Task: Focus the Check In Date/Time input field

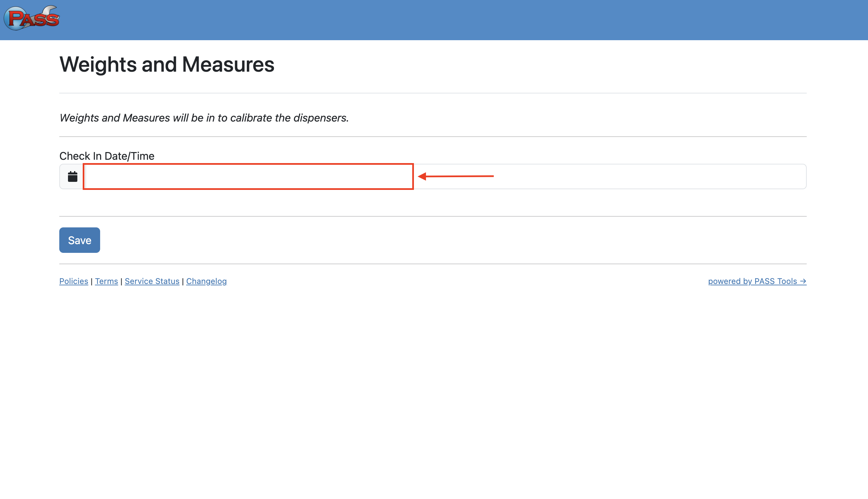Action: [445, 177]
